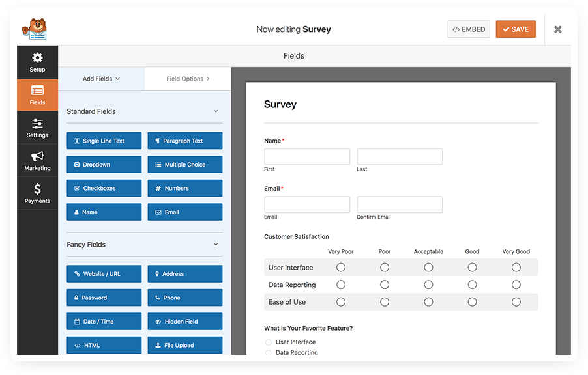Open the Embed options
This screenshot has width=588, height=375.
(x=468, y=29)
